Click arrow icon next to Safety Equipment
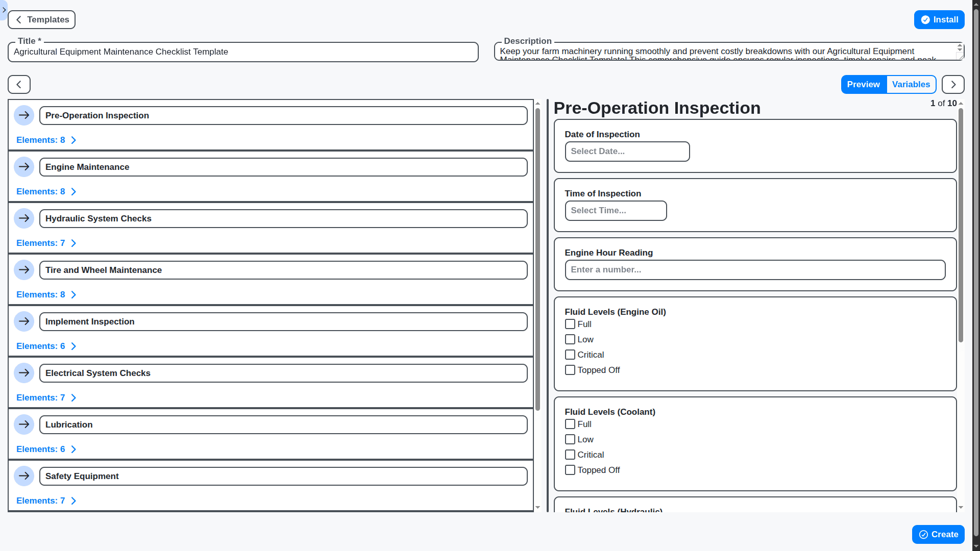Screen dimensions: 980x551 [24, 476]
